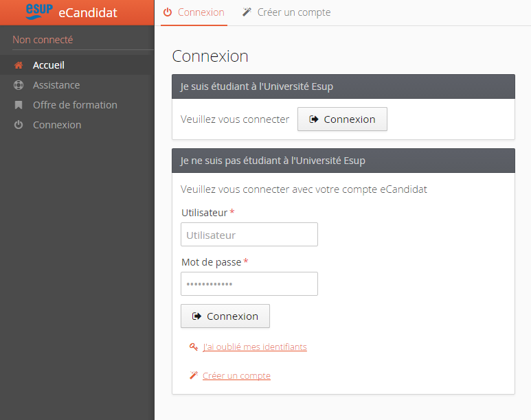The height and width of the screenshot is (420, 531).
Task: Click the ESUP logo in header
Action: click(38, 11)
